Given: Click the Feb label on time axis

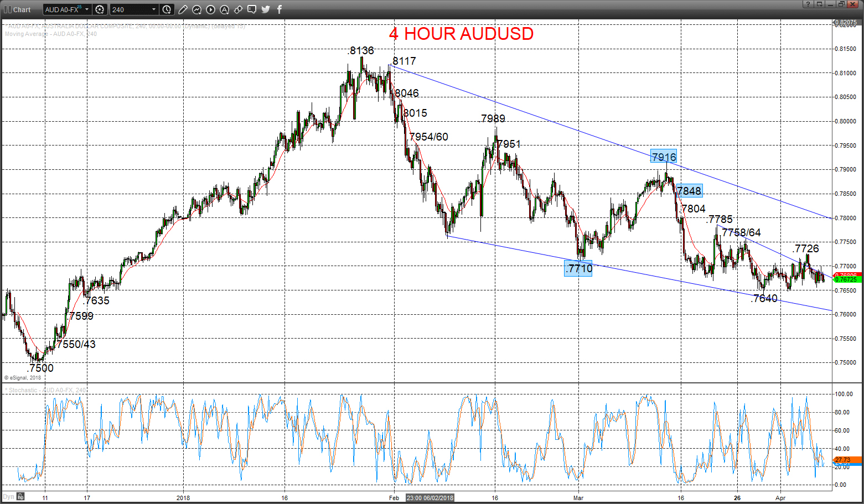Looking at the screenshot, I should click(x=394, y=498).
